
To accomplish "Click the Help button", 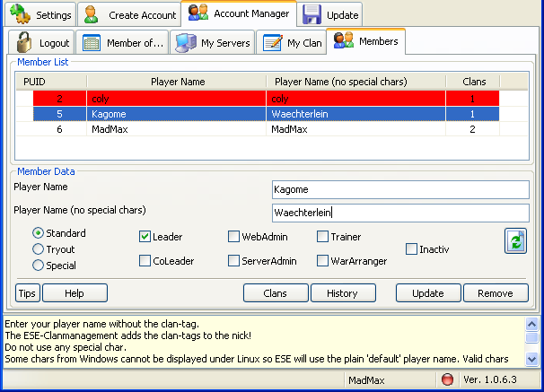I will click(x=75, y=293).
